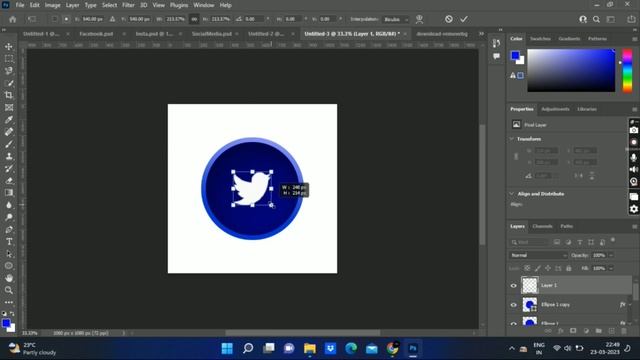Select the Healing Brush tool
Viewport: 640px width, 360px height.
click(x=9, y=132)
